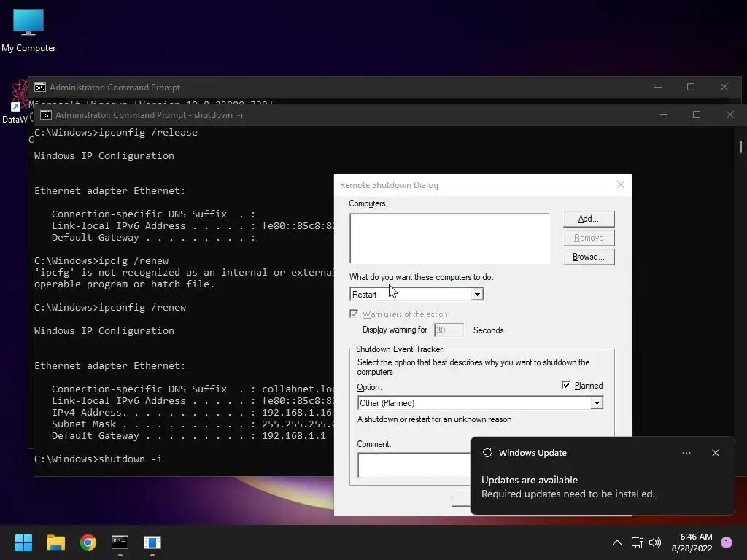The width and height of the screenshot is (747, 560).
Task: Click the Remove button
Action: tap(589, 238)
